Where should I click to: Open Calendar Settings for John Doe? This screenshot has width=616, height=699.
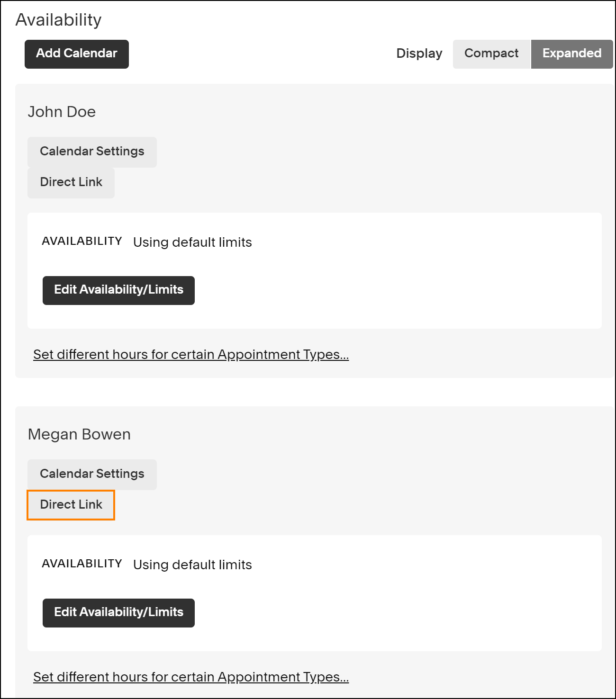pos(92,152)
